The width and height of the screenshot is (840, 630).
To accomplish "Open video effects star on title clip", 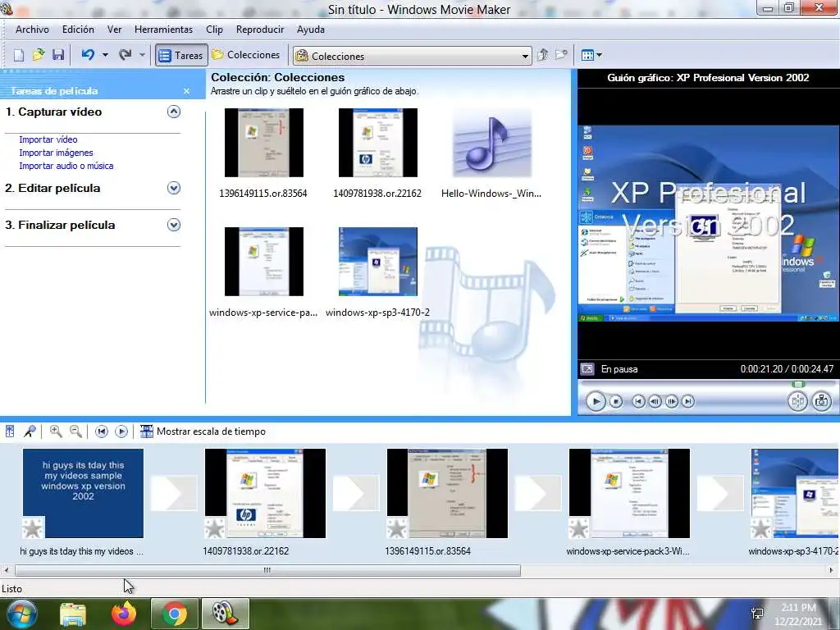I will [33, 527].
